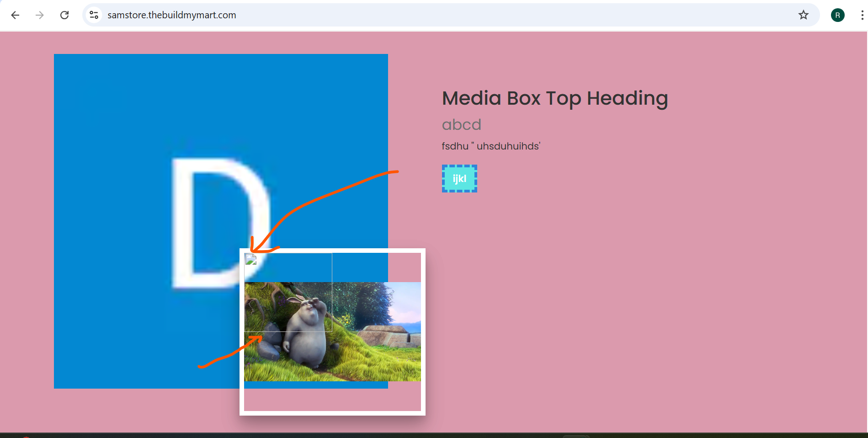Click the browser forward arrow
This screenshot has width=868, height=438.
[x=40, y=15]
